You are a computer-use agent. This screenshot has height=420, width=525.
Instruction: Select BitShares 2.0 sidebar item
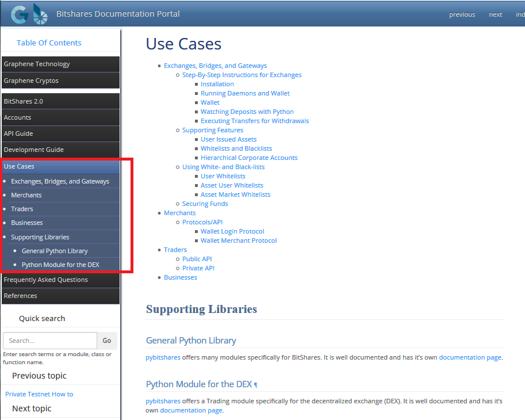tap(60, 101)
